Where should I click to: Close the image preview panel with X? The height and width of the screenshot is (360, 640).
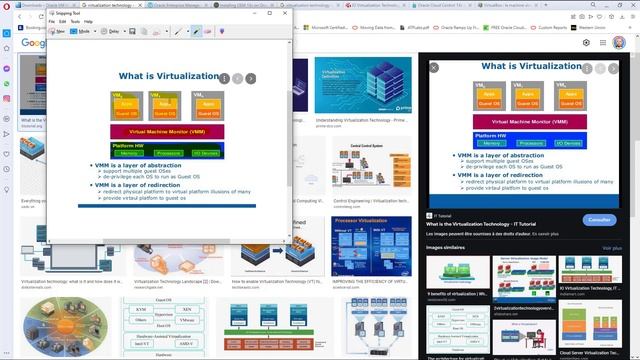(434, 68)
